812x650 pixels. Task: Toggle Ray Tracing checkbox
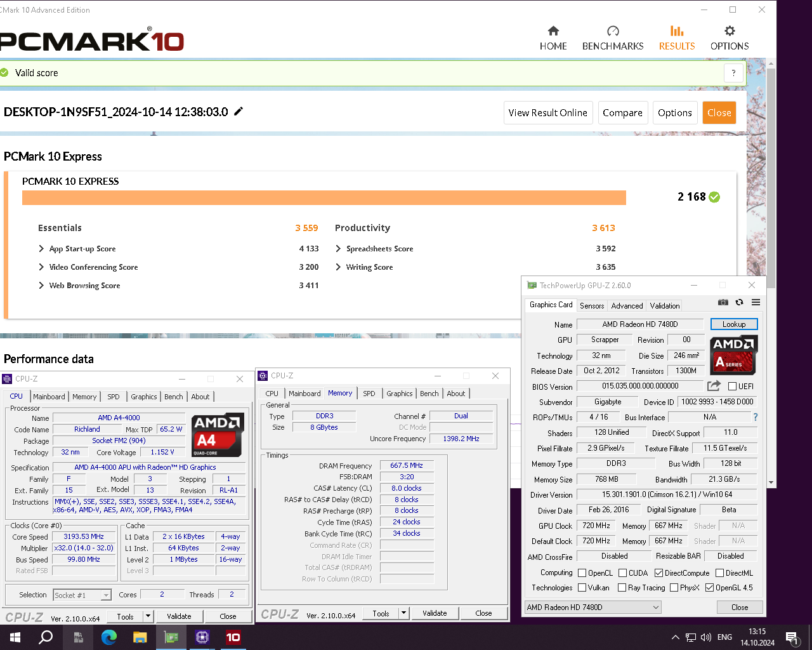[x=622, y=587]
